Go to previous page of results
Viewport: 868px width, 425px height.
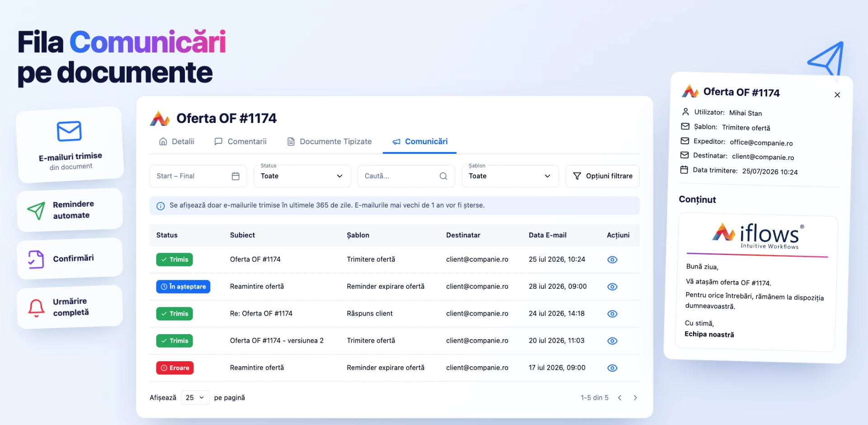pyautogui.click(x=620, y=398)
